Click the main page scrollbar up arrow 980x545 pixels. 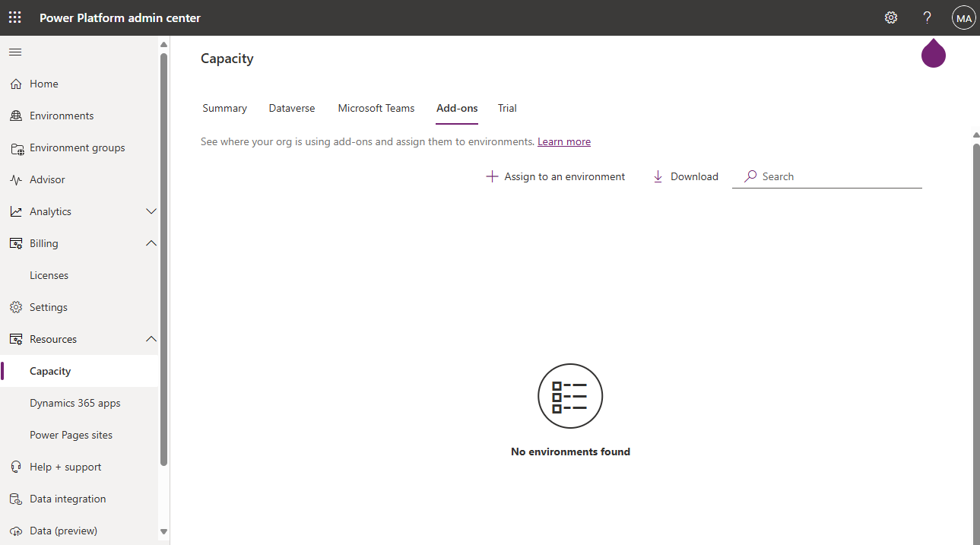[976, 135]
